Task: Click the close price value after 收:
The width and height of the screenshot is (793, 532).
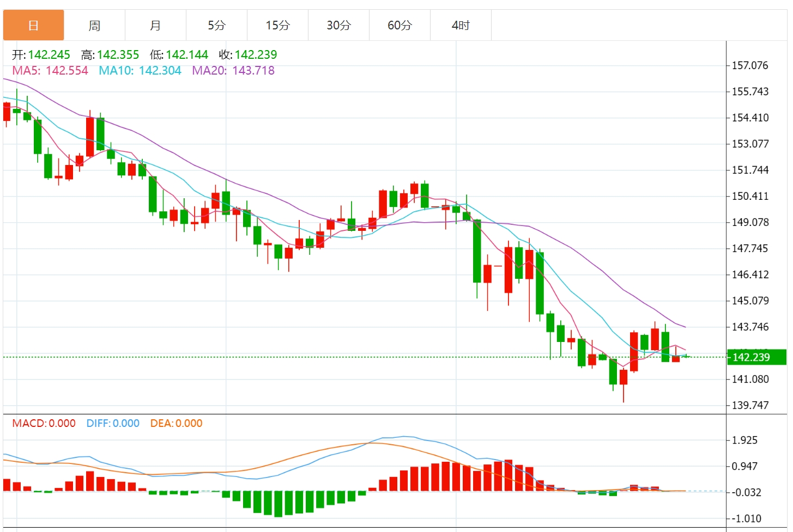Action: [x=256, y=55]
